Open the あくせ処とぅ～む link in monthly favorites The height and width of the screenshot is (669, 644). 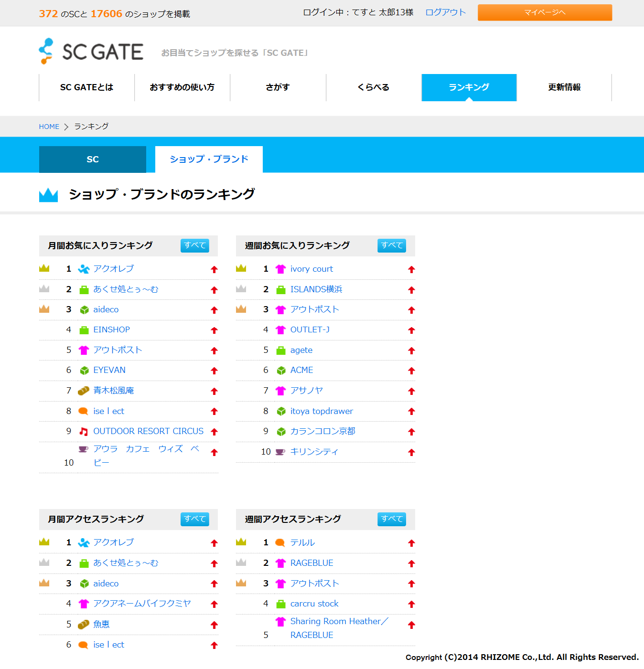[x=126, y=289]
